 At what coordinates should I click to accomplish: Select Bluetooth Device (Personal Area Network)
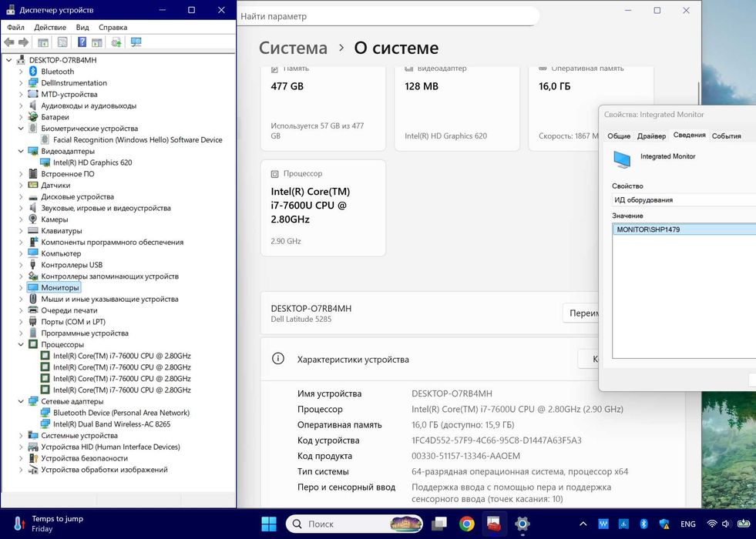pyautogui.click(x=121, y=413)
